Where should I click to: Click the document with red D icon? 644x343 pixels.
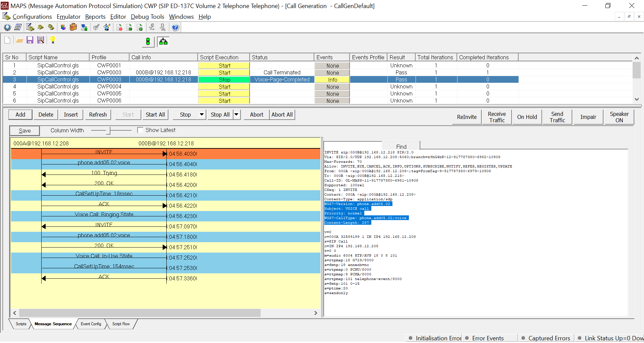click(x=119, y=27)
